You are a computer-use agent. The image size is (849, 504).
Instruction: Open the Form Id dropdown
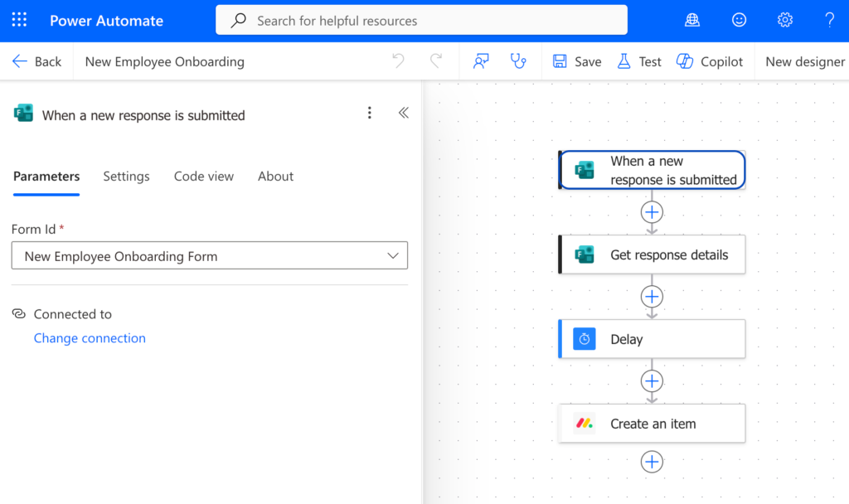tap(210, 255)
